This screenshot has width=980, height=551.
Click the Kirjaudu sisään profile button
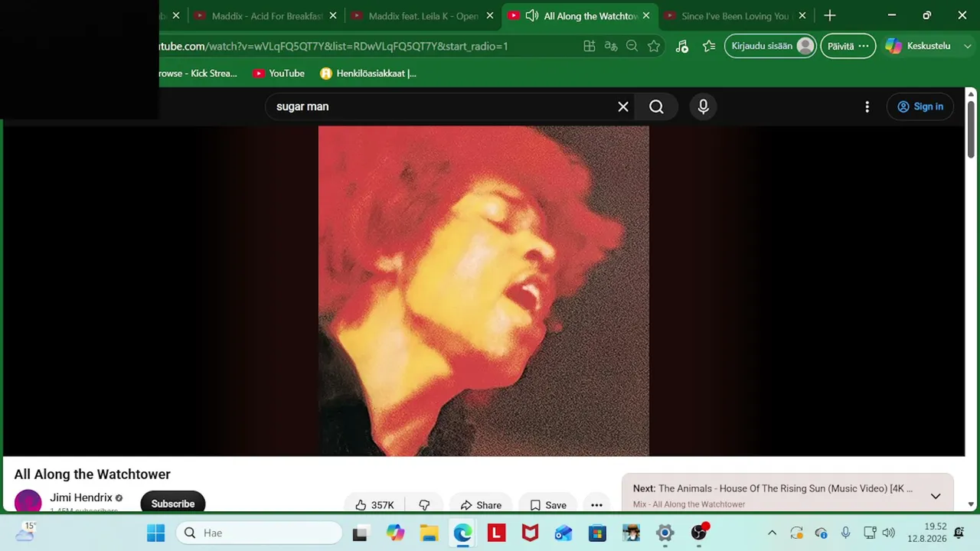click(x=771, y=46)
